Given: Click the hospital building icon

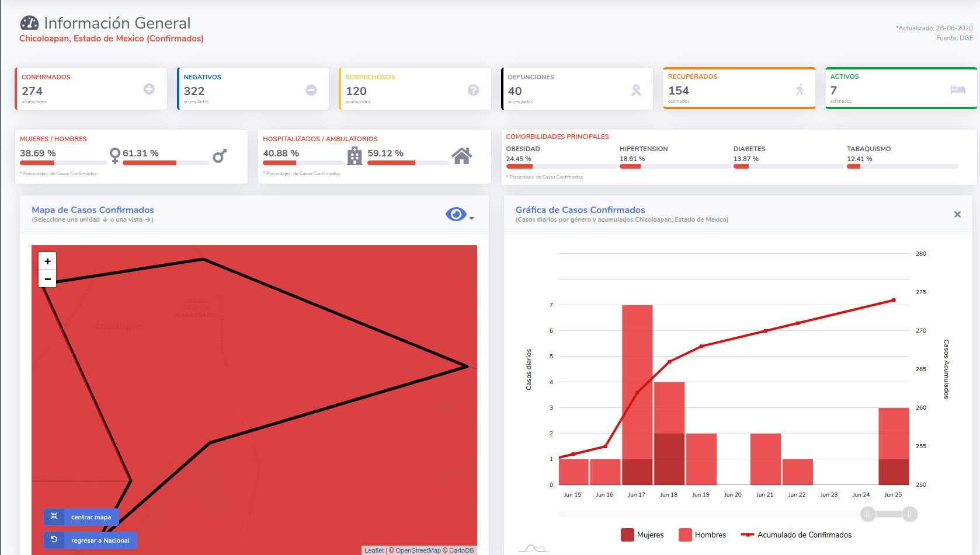Looking at the screenshot, I should click(x=355, y=156).
